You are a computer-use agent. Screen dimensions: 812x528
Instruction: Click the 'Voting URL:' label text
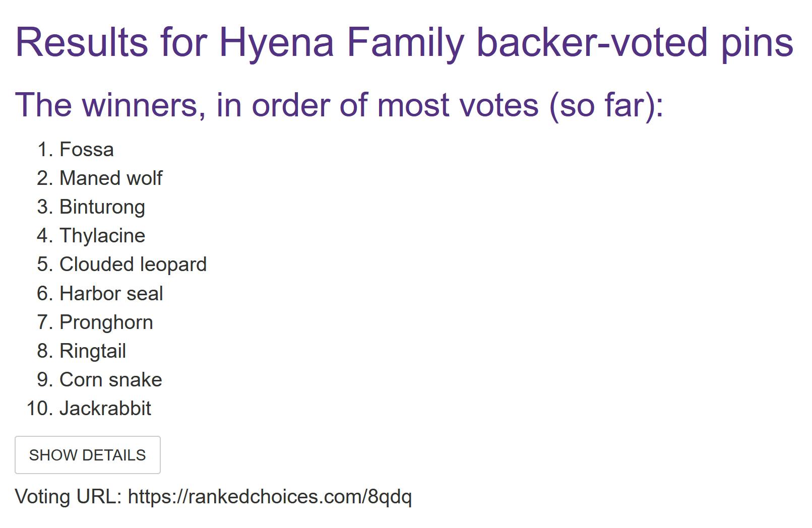coord(69,497)
